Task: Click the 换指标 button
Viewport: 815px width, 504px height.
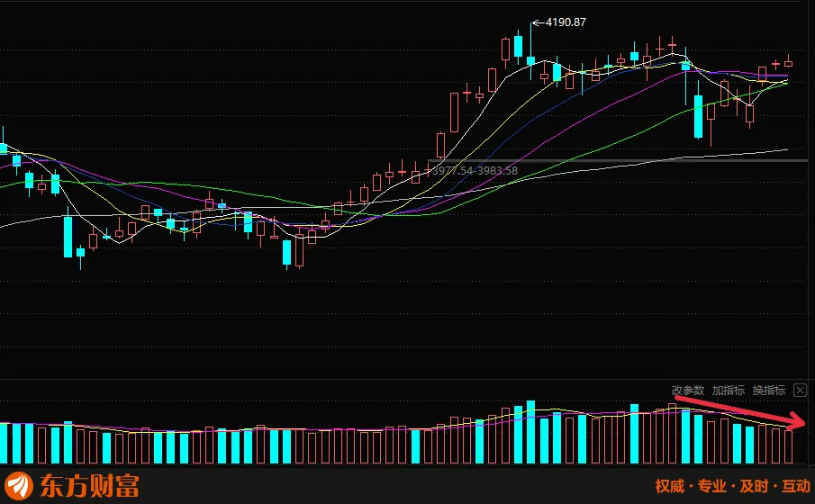Action: [769, 391]
